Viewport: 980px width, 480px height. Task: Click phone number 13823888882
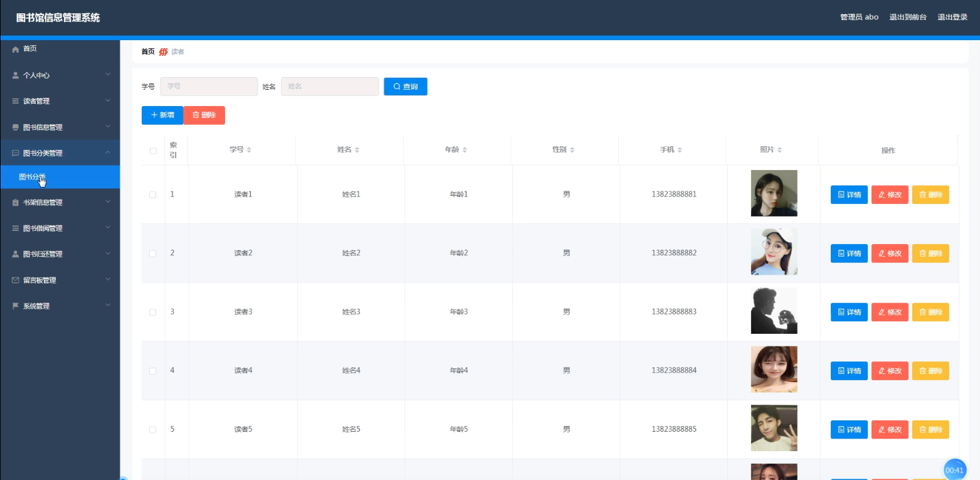[x=674, y=253]
